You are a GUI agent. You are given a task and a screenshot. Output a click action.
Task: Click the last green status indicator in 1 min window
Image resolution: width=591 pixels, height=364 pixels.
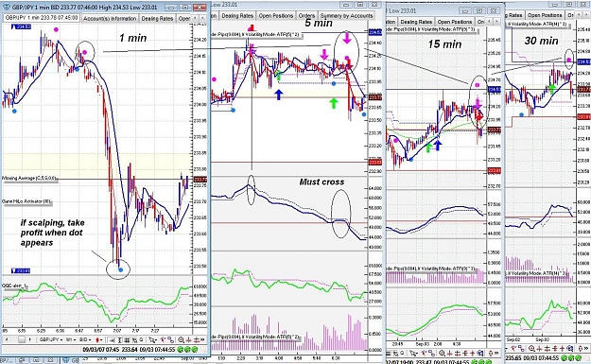(195, 349)
